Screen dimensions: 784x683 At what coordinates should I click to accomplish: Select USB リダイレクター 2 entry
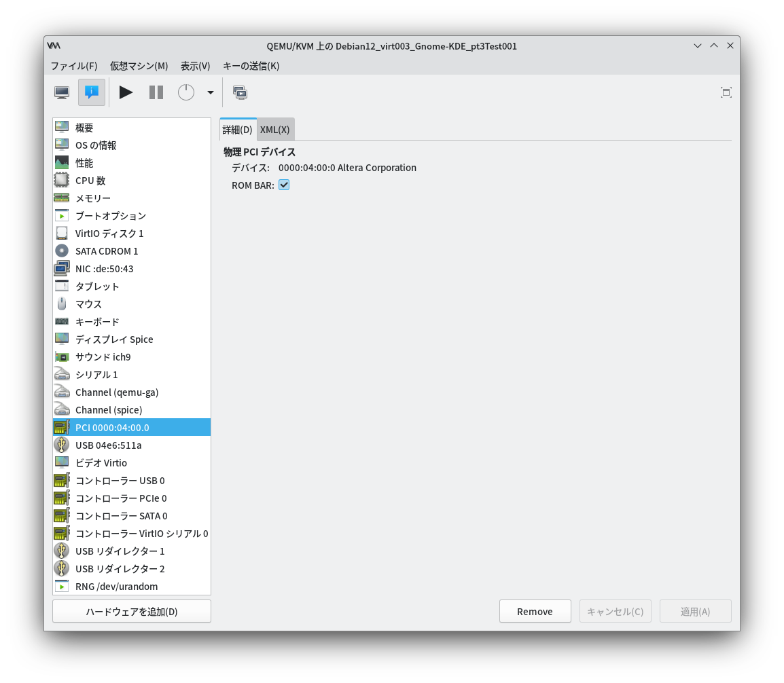click(x=132, y=568)
